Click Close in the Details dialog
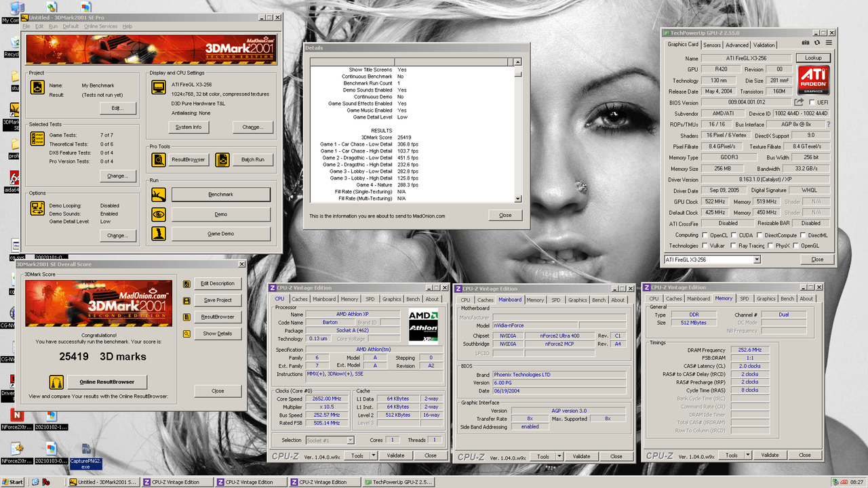This screenshot has width=868, height=488. 505,215
